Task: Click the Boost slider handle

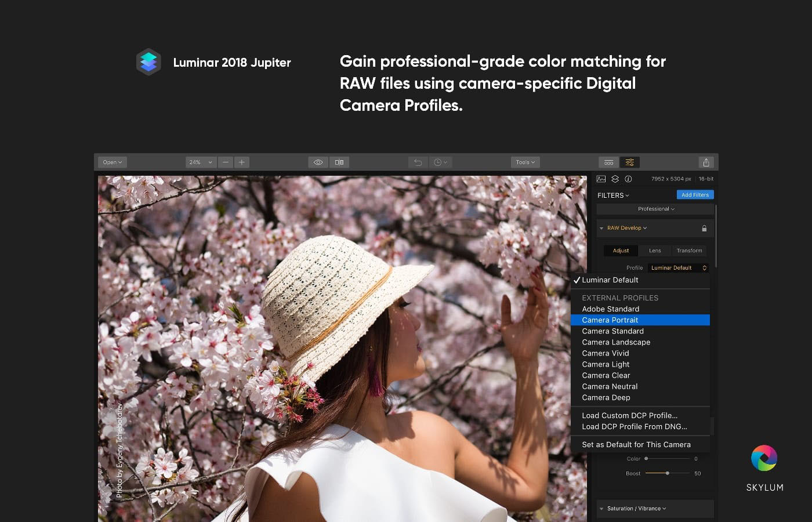Action: point(668,473)
